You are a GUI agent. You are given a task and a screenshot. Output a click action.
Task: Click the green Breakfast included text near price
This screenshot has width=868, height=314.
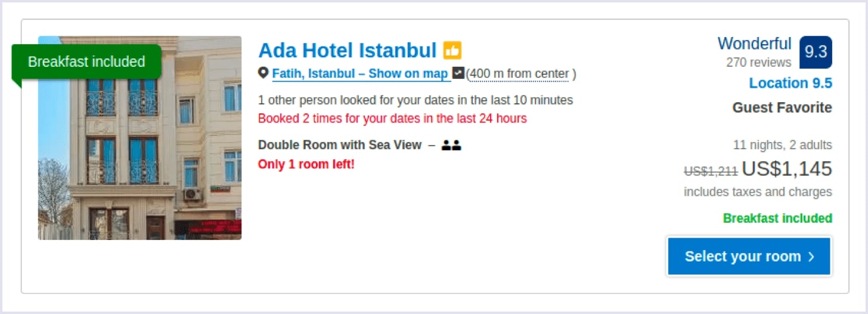(x=777, y=218)
